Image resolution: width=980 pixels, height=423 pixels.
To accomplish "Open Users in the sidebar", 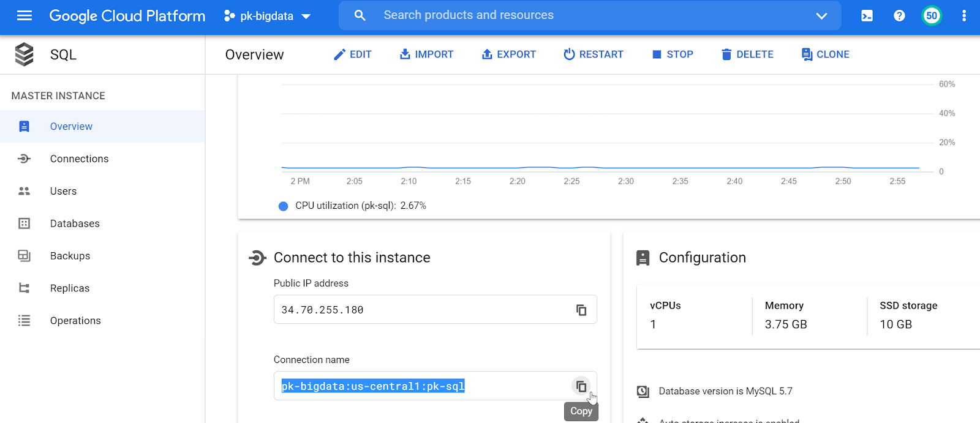I will [x=102, y=191].
